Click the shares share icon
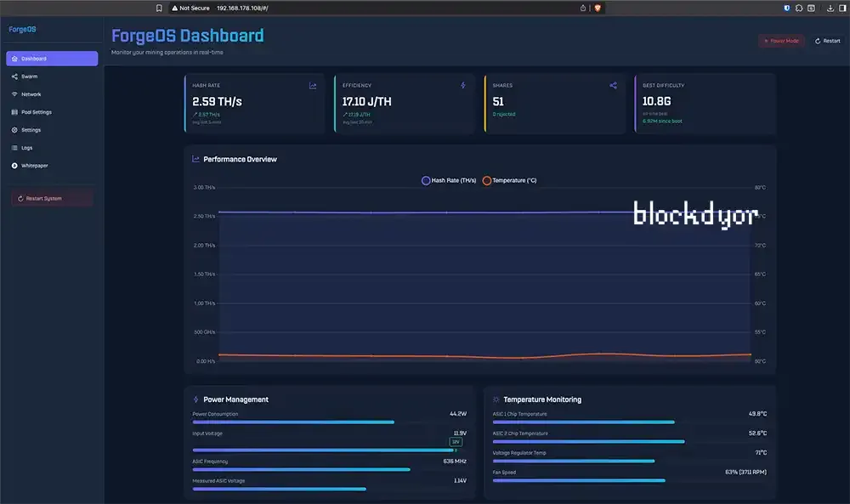 pyautogui.click(x=613, y=85)
